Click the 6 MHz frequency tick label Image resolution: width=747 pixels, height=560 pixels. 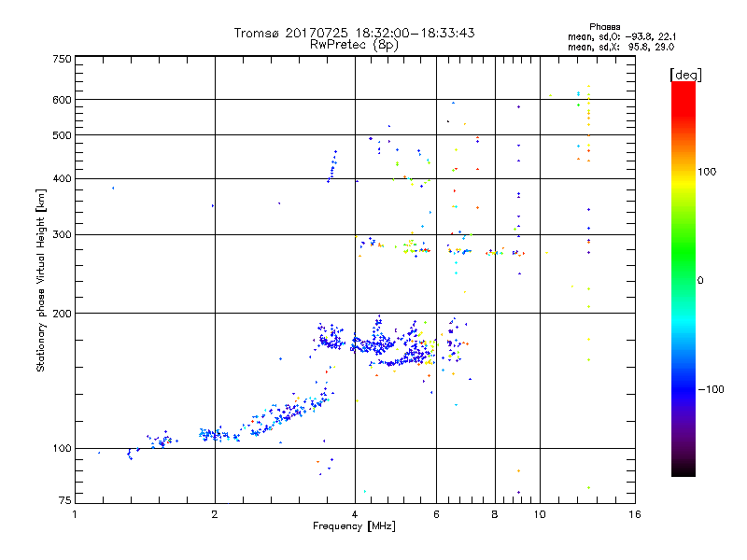click(436, 514)
